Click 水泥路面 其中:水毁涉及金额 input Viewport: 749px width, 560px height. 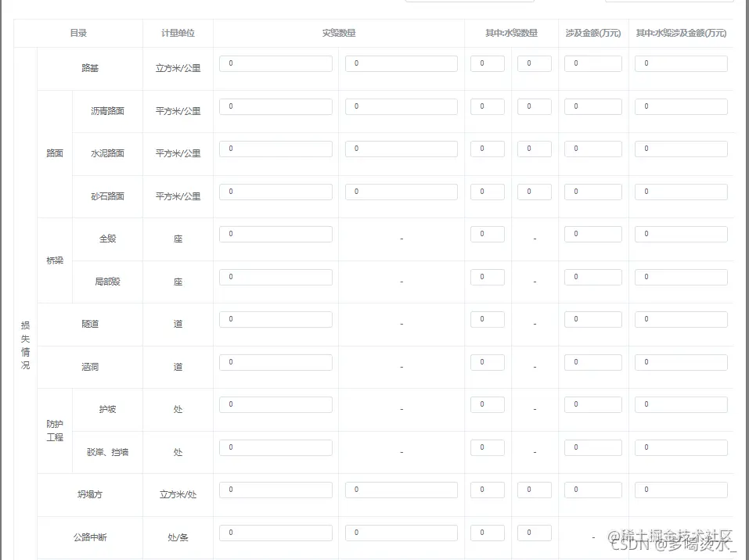[681, 149]
